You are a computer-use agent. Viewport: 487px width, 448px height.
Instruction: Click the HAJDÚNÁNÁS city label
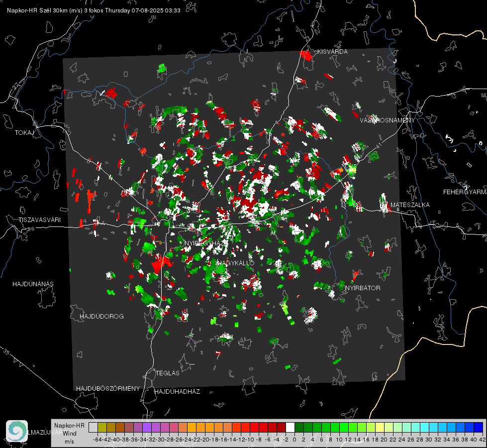coord(33,284)
